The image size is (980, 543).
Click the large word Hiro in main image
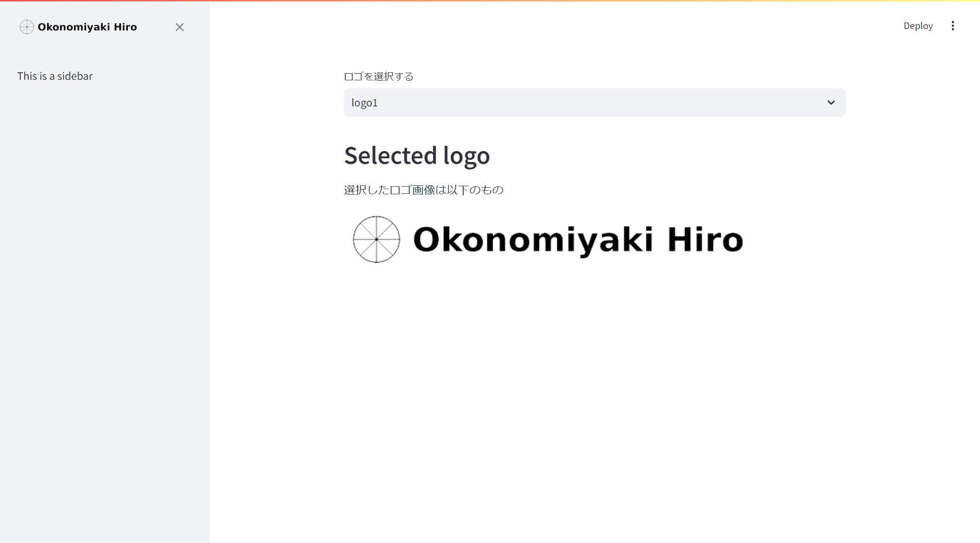point(705,239)
